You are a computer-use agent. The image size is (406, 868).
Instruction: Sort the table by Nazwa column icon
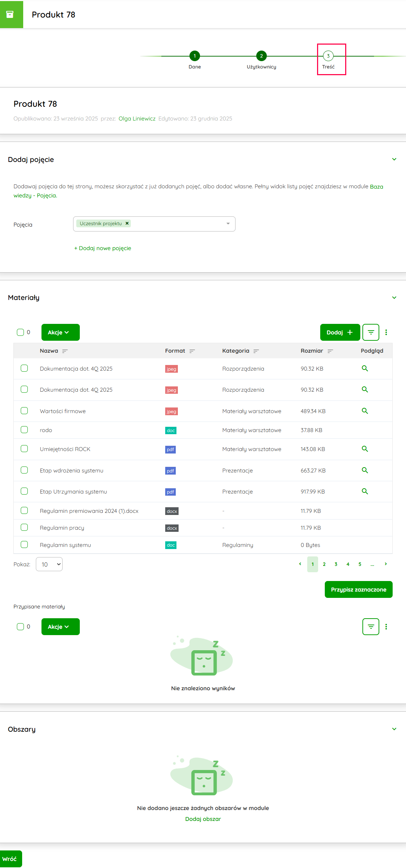pos(65,351)
